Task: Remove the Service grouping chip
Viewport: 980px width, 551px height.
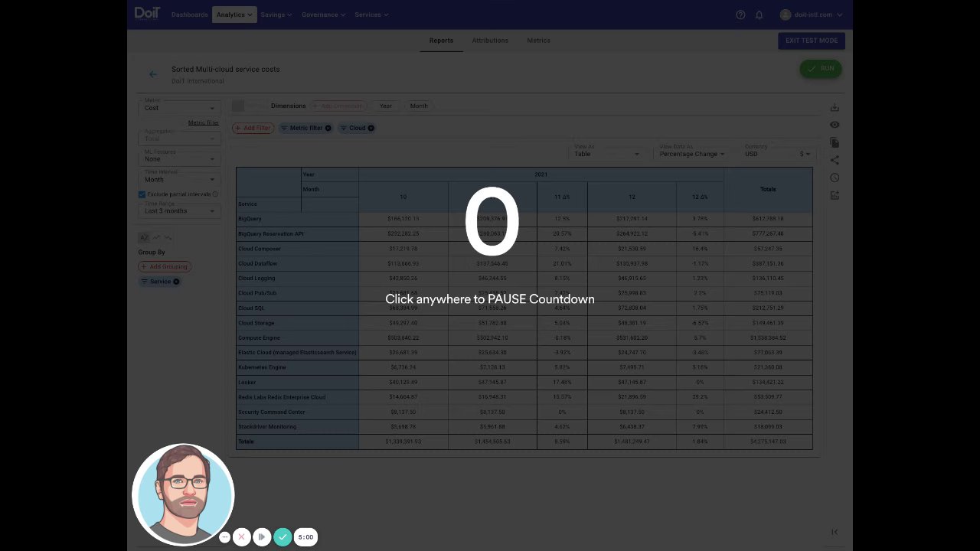Action: pos(176,282)
